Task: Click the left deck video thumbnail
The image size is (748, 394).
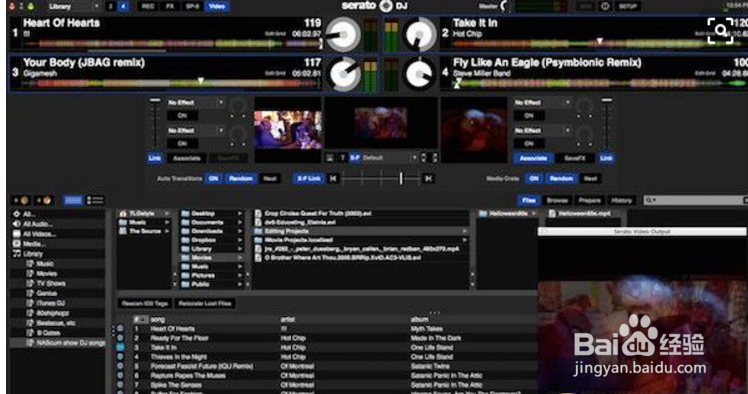Action: click(288, 130)
